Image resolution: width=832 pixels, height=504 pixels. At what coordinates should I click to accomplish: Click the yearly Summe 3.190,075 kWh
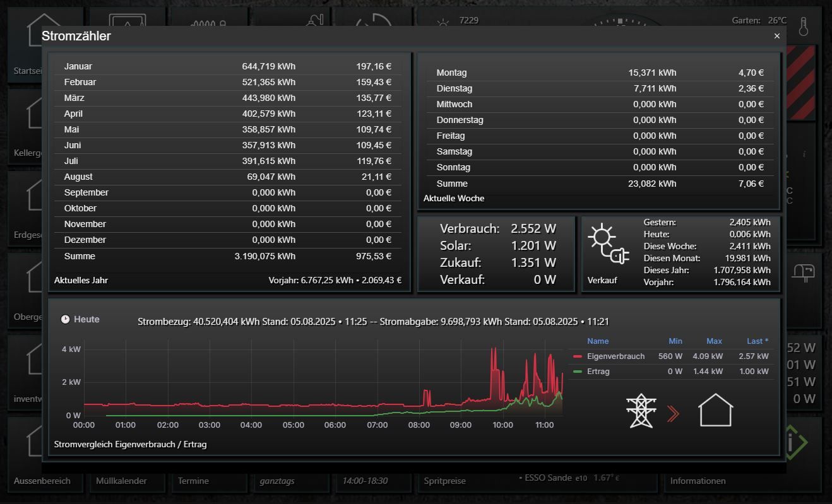tap(264, 256)
